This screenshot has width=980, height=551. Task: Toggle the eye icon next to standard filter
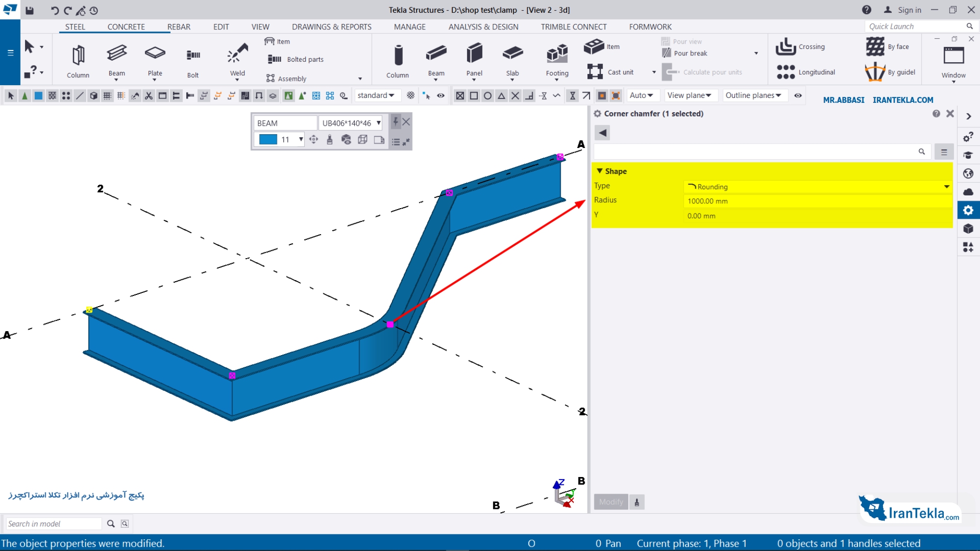click(441, 96)
